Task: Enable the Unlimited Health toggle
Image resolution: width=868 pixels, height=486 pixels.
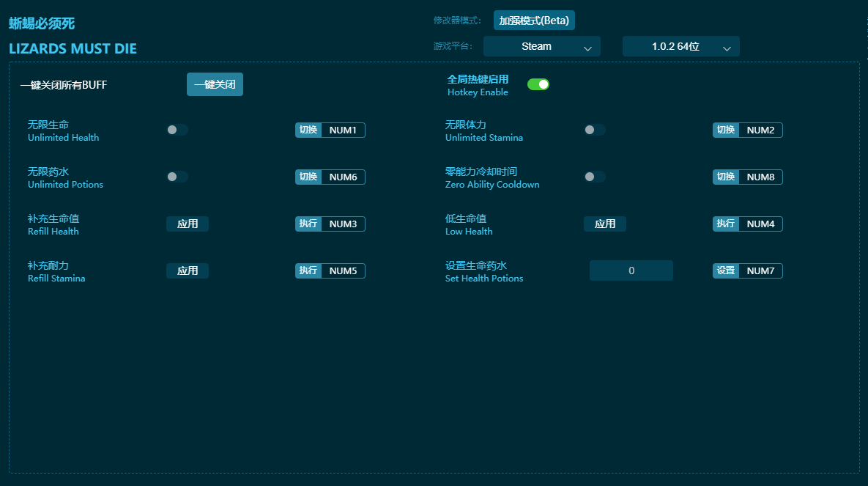Action: pos(177,130)
